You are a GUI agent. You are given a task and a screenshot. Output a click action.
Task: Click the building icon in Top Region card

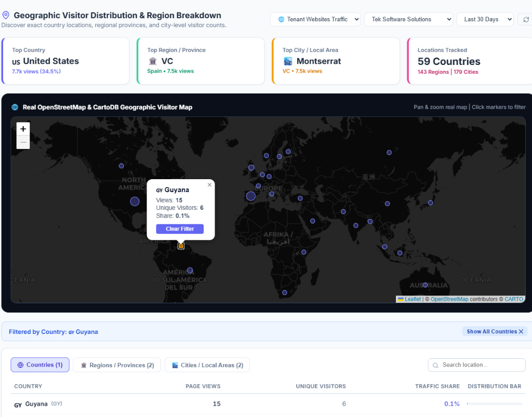point(153,61)
